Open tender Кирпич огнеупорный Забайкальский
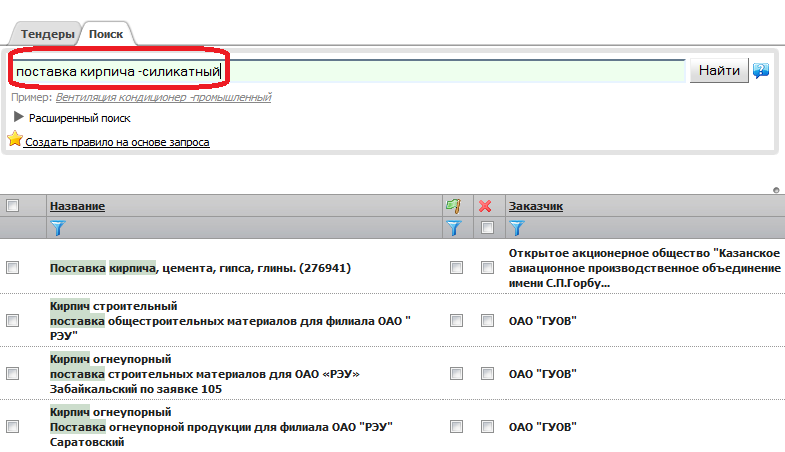 [x=204, y=374]
